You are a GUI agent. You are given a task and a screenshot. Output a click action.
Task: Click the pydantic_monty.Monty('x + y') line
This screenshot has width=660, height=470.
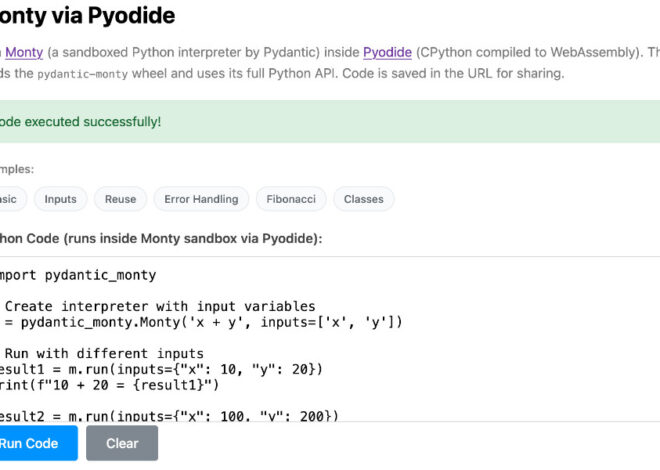[x=201, y=322]
